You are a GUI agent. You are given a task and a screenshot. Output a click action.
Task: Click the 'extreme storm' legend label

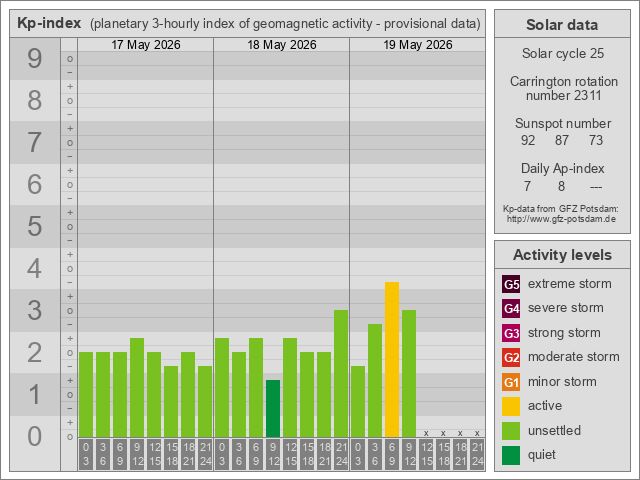pyautogui.click(x=570, y=283)
